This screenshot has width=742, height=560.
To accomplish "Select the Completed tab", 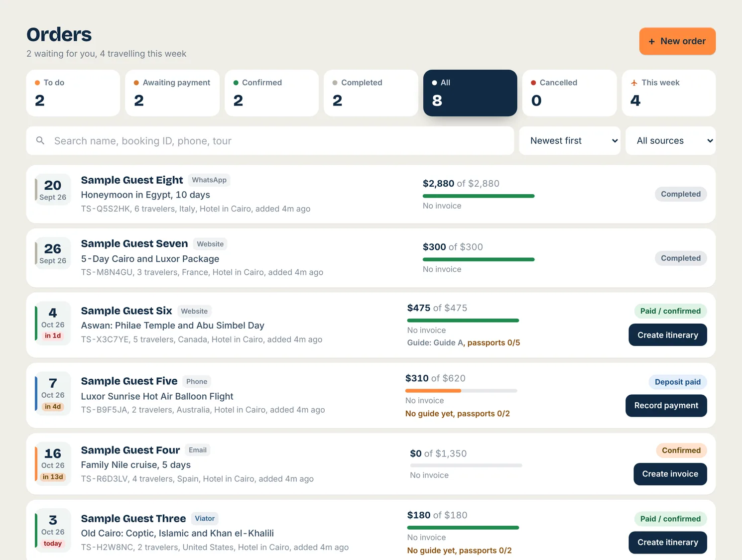I will click(371, 93).
